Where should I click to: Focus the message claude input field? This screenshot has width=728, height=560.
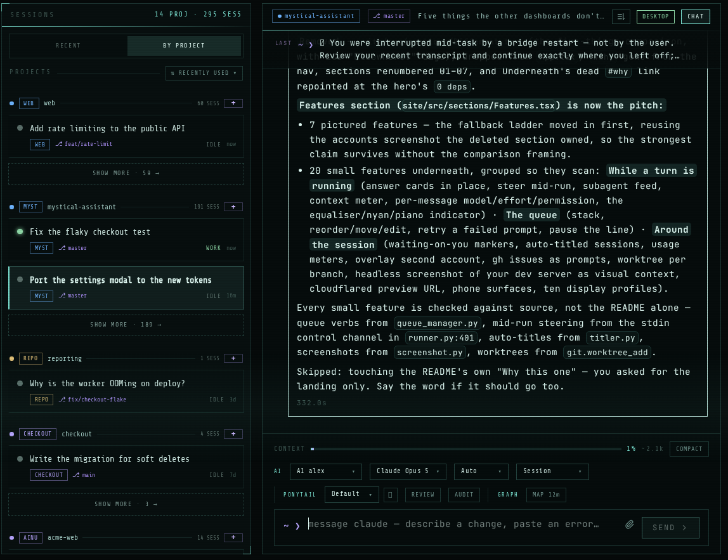464,524
